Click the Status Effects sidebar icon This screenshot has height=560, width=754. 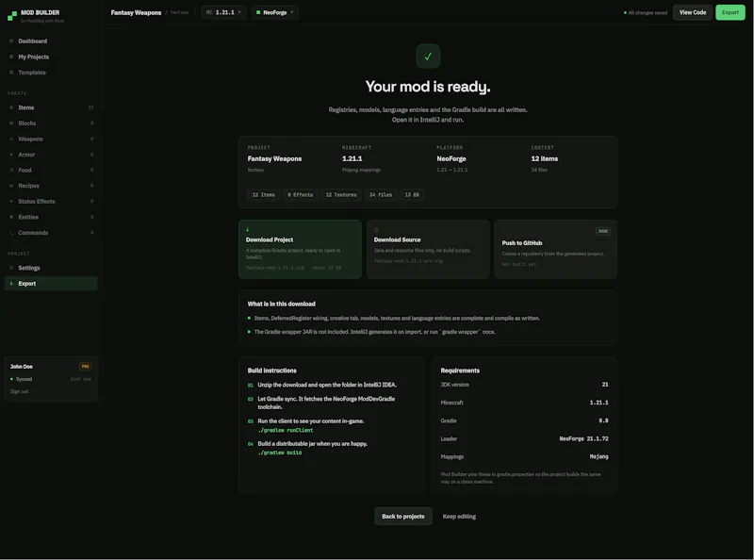point(11,201)
